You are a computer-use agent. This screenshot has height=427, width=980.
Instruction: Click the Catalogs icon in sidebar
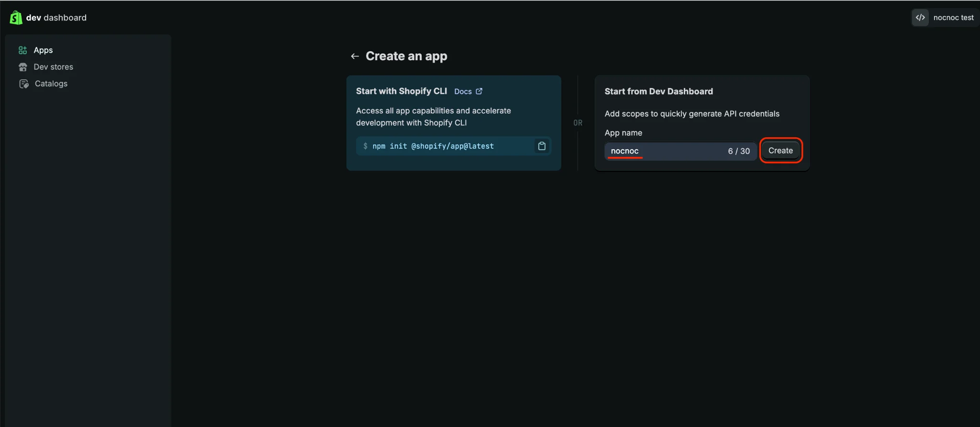[x=23, y=84]
